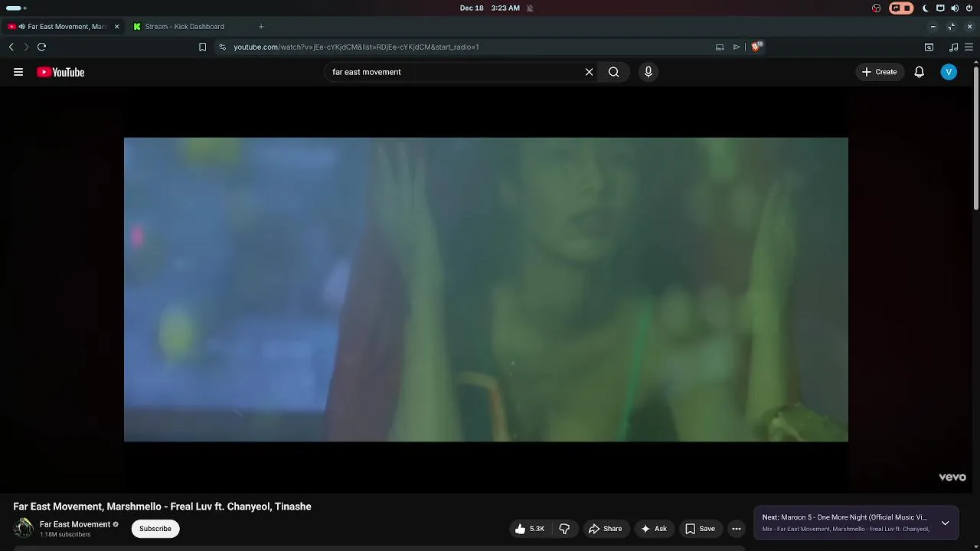Image resolution: width=980 pixels, height=551 pixels.
Task: Reload the YouTube page
Action: (41, 47)
